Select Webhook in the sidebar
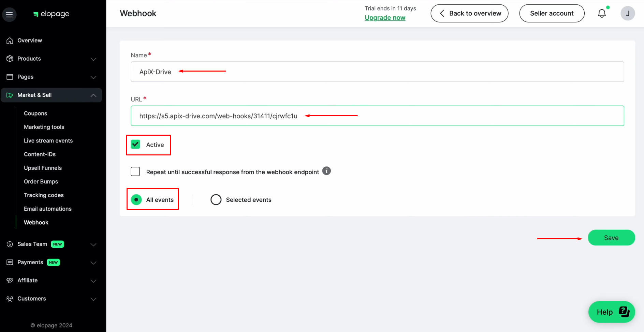Image resolution: width=644 pixels, height=332 pixels. pos(36,223)
